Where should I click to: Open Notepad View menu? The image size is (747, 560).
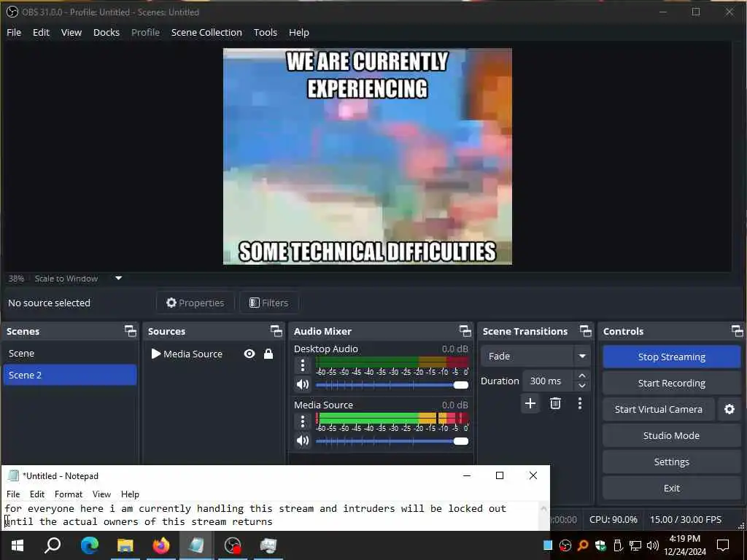(101, 494)
